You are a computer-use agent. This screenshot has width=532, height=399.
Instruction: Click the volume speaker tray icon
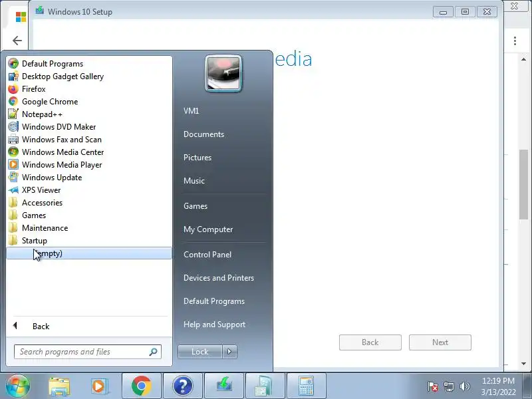click(464, 386)
